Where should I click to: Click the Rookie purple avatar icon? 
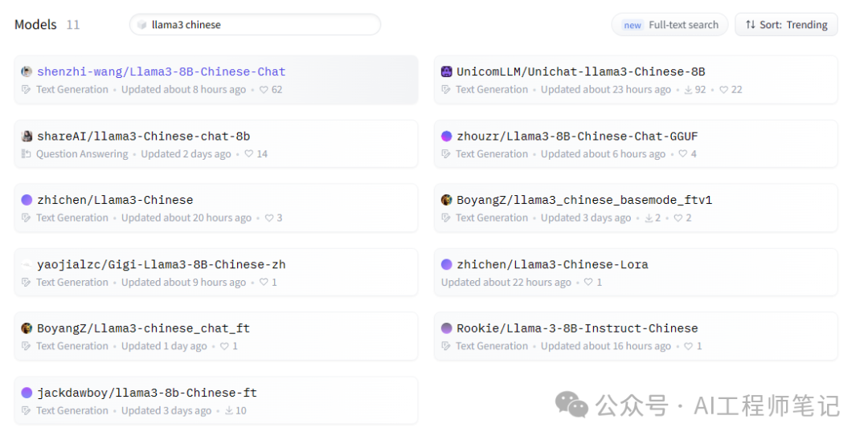[447, 328]
